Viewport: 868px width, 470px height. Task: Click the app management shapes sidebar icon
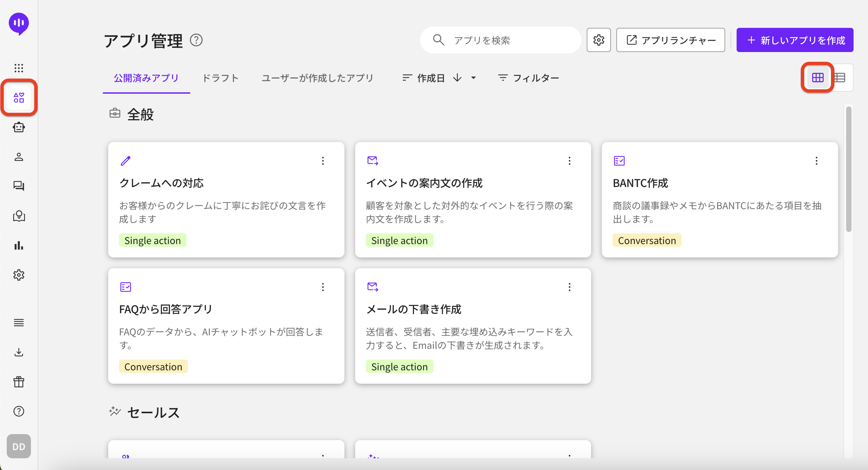point(19,98)
